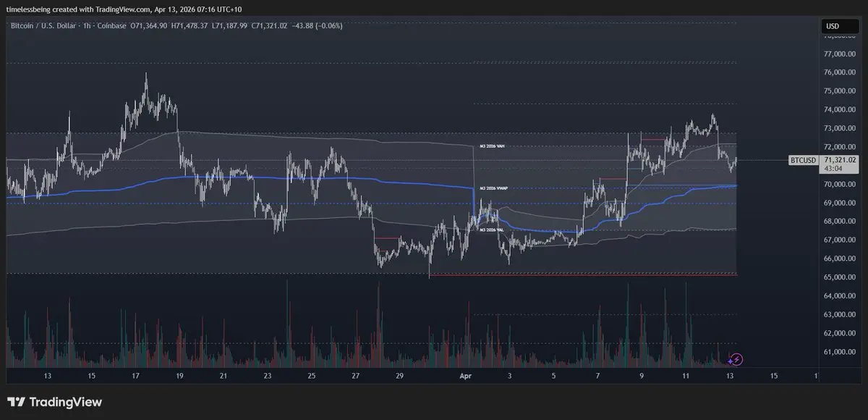Click the 17 date axis label
Screen dimensions: 868x420
point(135,377)
